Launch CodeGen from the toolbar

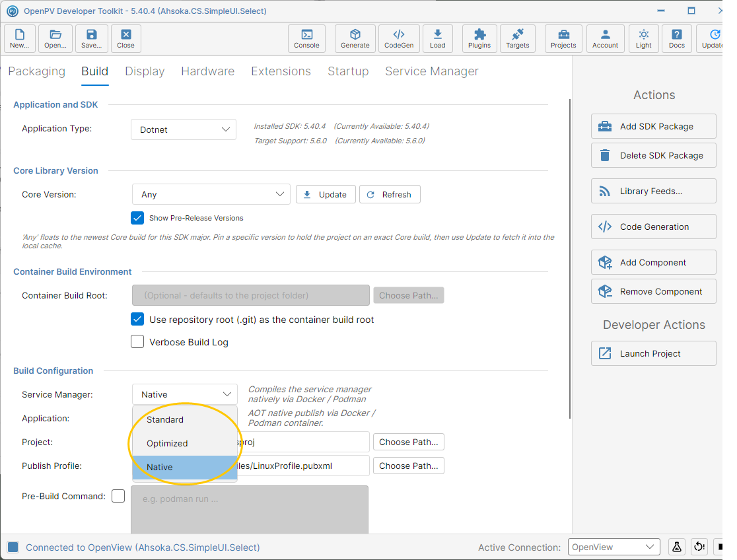pyautogui.click(x=399, y=38)
